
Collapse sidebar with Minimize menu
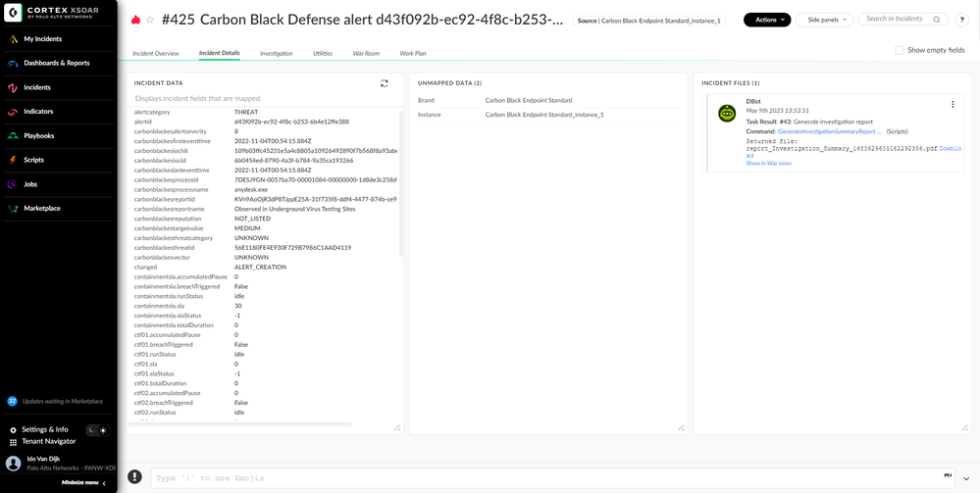[x=83, y=483]
